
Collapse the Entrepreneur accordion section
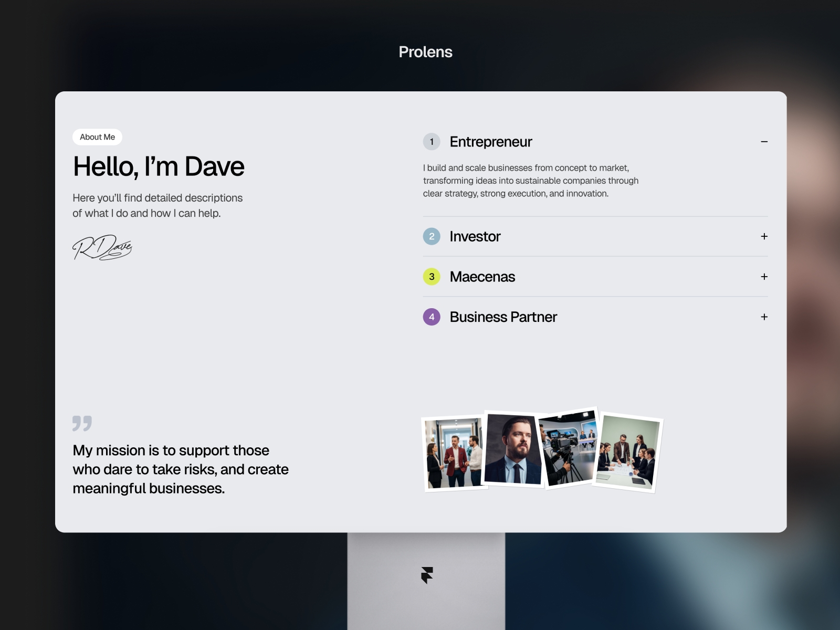(x=764, y=141)
